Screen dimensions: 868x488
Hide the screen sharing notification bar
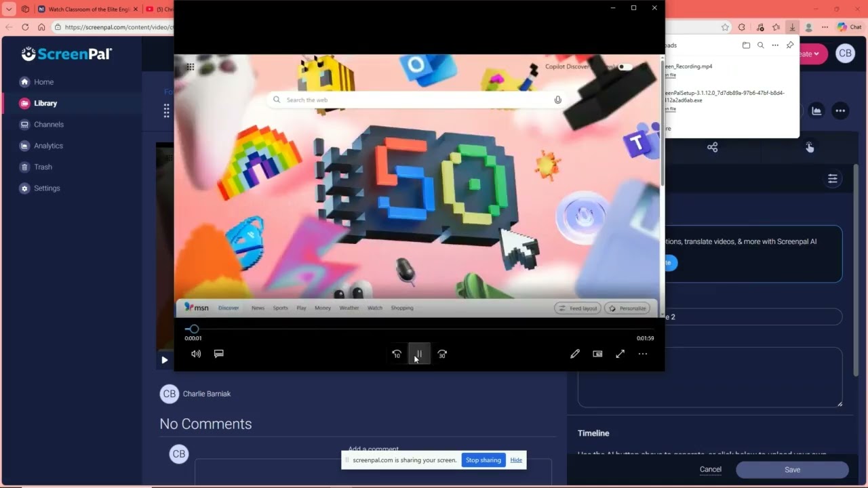click(516, 460)
